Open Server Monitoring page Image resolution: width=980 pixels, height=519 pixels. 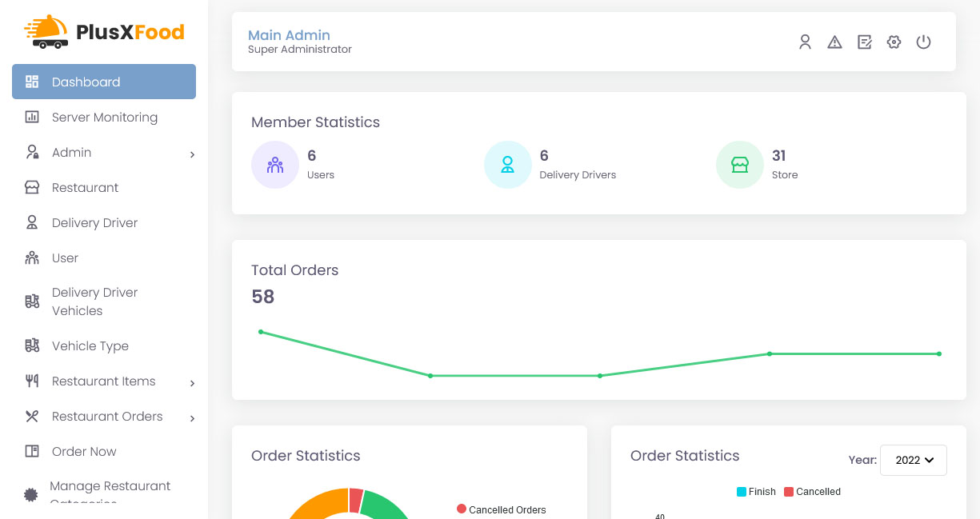click(104, 117)
